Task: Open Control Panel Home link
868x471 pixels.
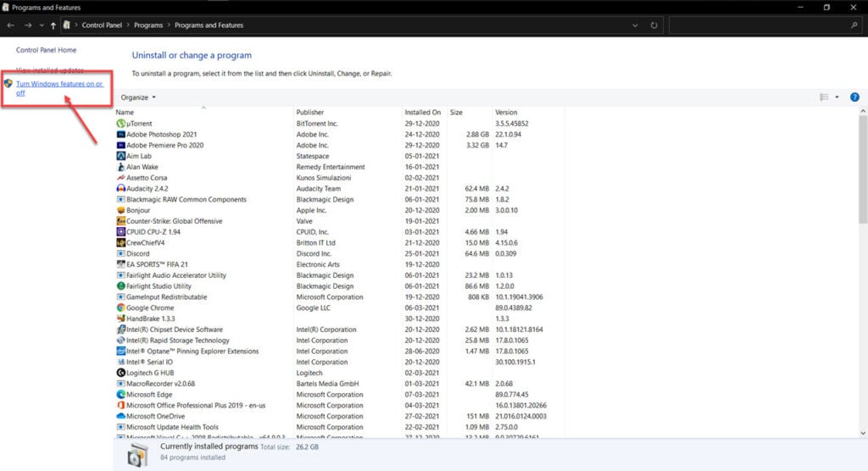Action: click(x=46, y=50)
